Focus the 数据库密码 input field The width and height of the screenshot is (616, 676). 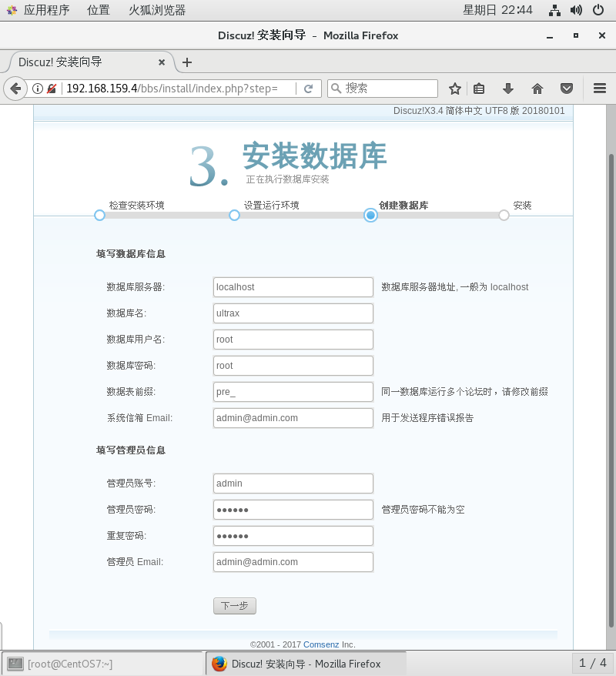[293, 366]
